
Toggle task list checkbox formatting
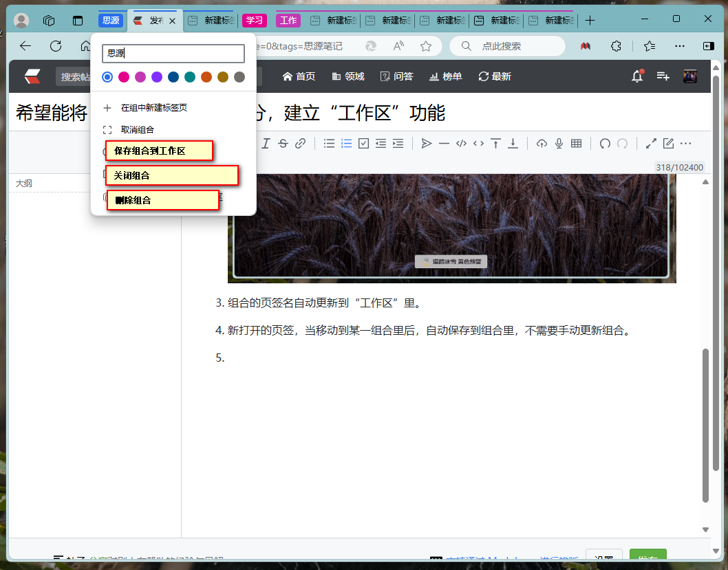(364, 143)
